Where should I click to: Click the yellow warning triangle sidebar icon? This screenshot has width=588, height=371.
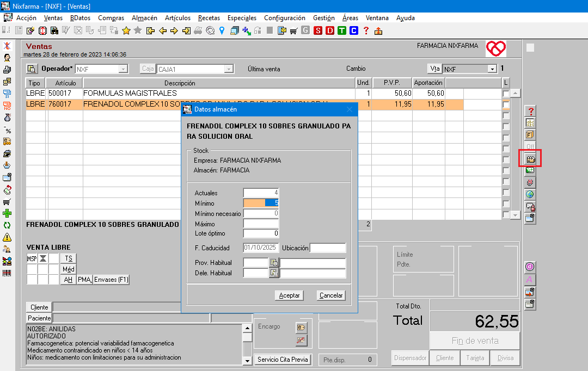click(x=7, y=238)
